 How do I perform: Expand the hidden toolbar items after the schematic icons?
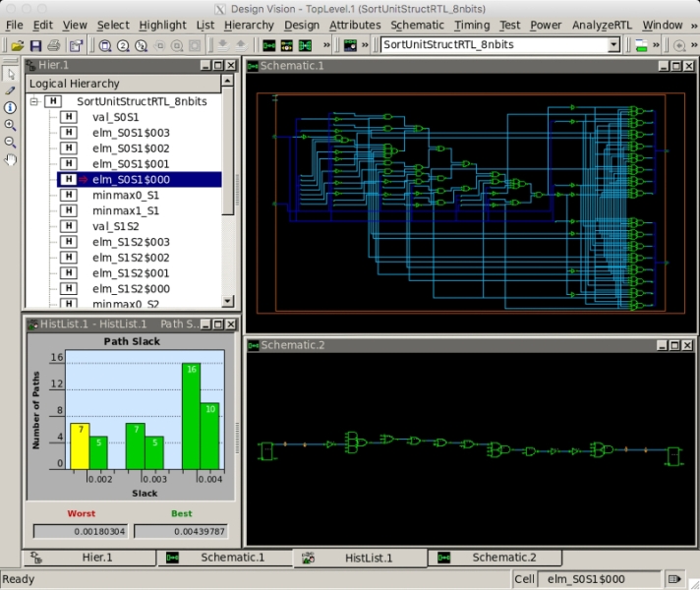326,45
